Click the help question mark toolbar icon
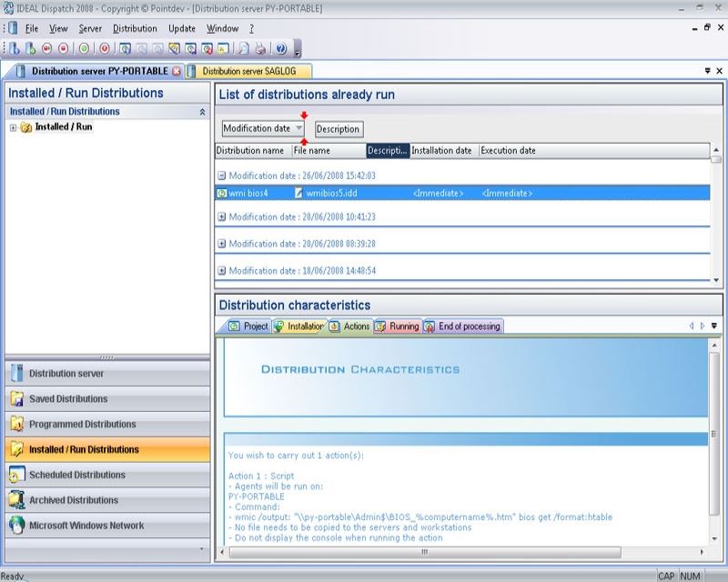Viewport: 728px width, 582px height. [281, 48]
